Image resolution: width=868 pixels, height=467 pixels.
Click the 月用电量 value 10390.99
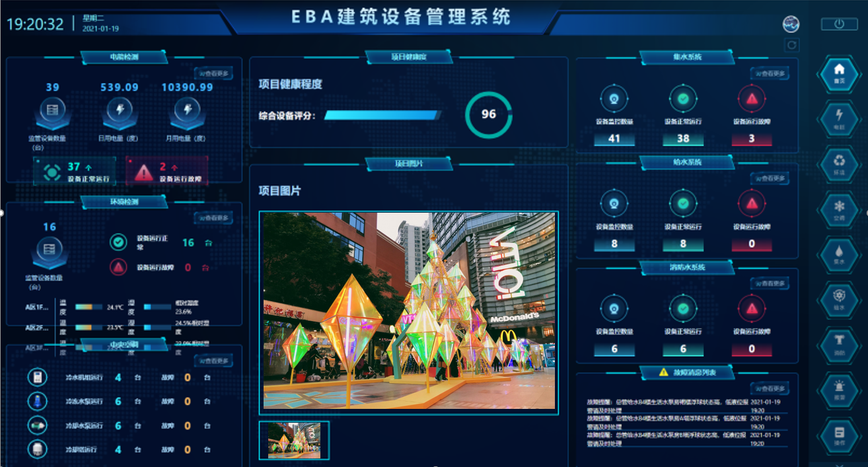point(187,87)
